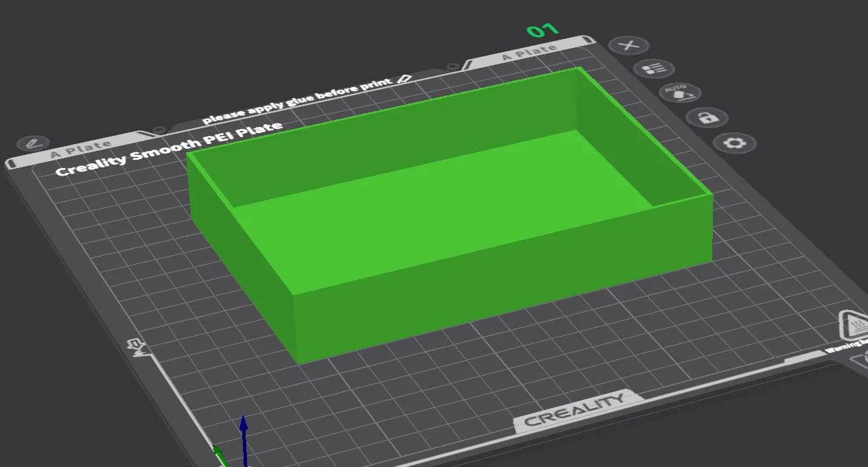
Task: Click the hot surface warning icon
Action: click(853, 324)
